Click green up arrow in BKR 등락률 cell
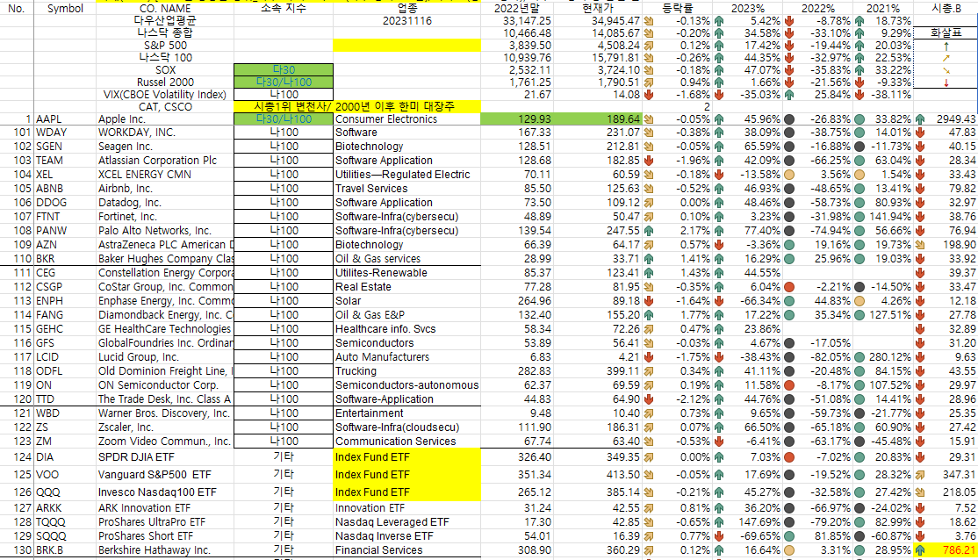This screenshot has width=978, height=560. [649, 259]
